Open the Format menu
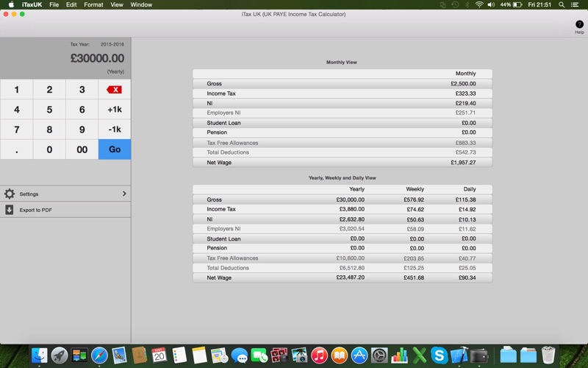Viewport: 588px width, 368px height. [x=93, y=4]
